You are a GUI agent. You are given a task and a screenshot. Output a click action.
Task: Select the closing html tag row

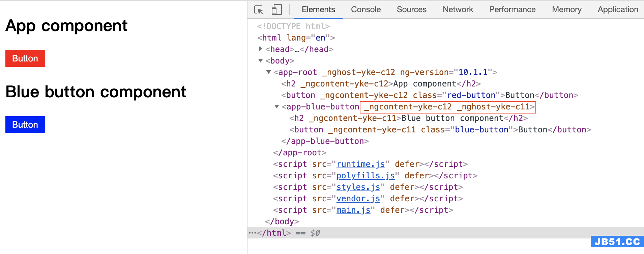(446, 233)
